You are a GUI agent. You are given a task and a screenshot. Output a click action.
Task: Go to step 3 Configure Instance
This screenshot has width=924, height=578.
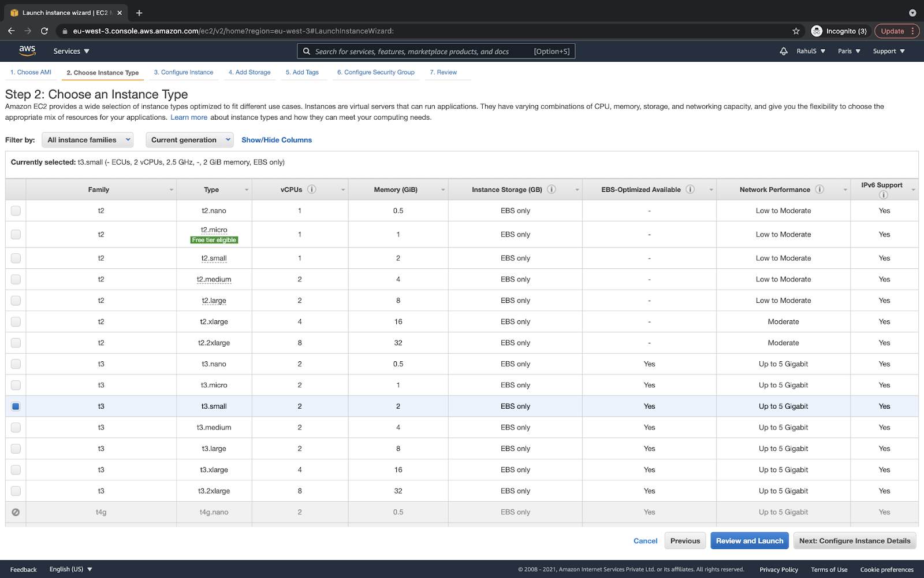coord(184,72)
